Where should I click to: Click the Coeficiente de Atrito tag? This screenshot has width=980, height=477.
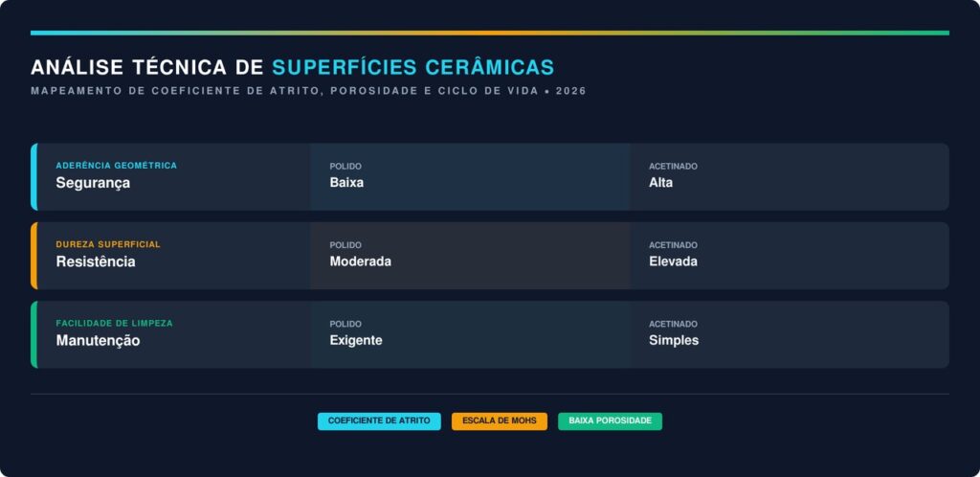pos(379,421)
